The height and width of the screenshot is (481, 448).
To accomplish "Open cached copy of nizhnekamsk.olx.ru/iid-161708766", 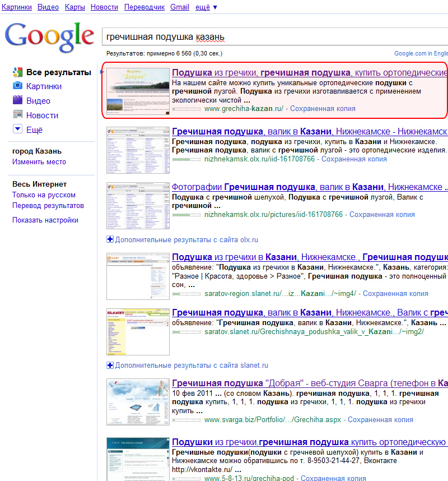I will (354, 159).
